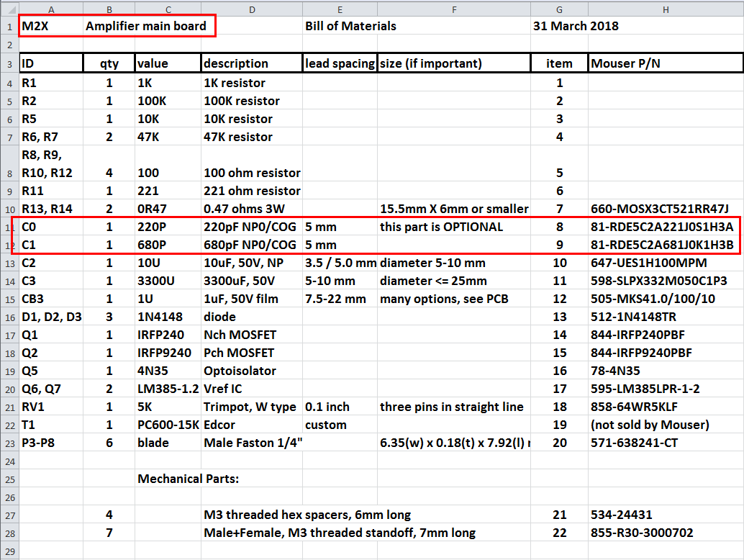Select the 'ID' header cell
Image resolution: width=744 pixels, height=560 pixels.
click(51, 63)
